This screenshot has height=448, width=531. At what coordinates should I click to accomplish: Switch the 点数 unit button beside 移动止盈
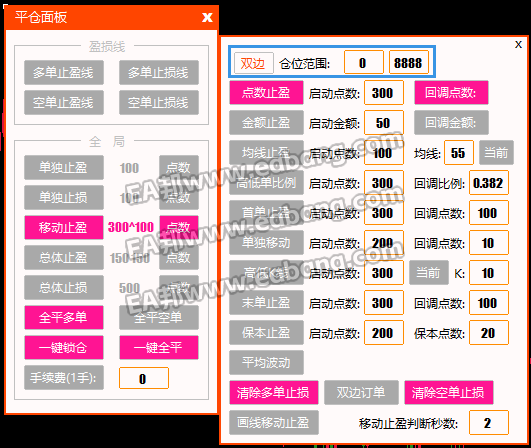click(x=179, y=227)
